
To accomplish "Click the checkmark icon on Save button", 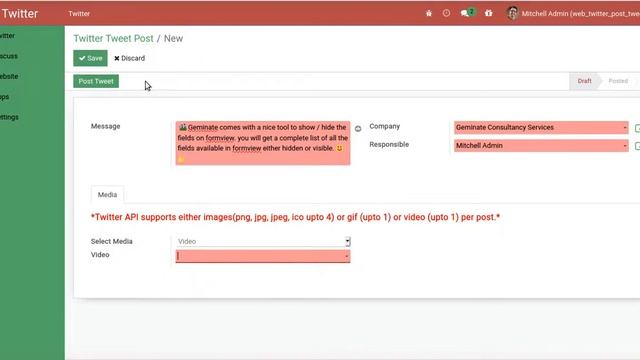I will [x=82, y=58].
